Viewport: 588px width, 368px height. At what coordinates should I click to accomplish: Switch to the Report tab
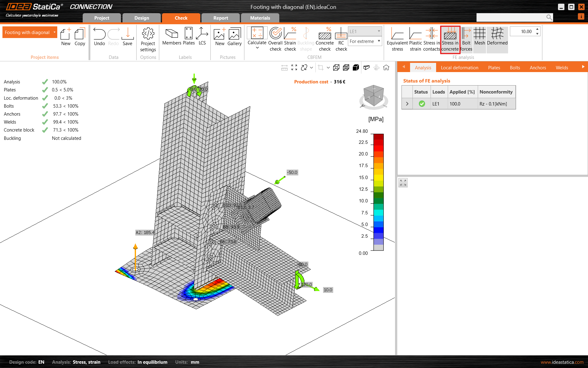pyautogui.click(x=221, y=18)
